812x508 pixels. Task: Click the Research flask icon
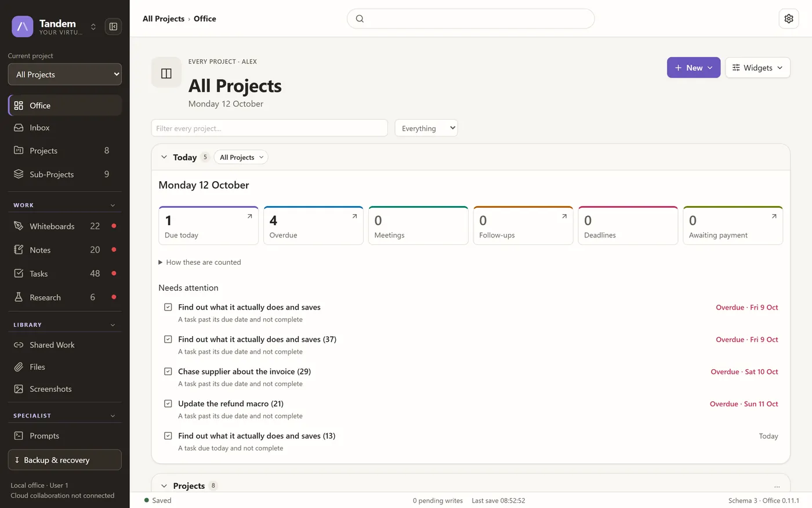(19, 297)
